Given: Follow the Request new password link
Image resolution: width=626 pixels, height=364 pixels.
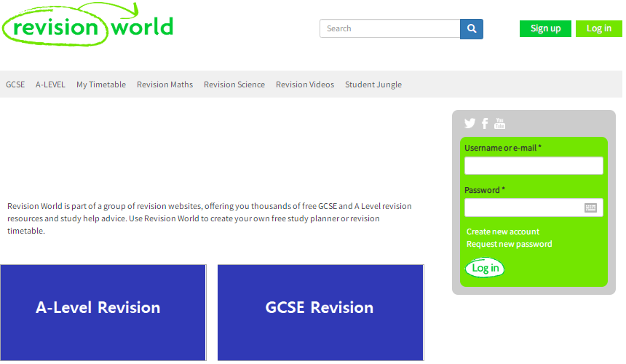Looking at the screenshot, I should [x=509, y=245].
